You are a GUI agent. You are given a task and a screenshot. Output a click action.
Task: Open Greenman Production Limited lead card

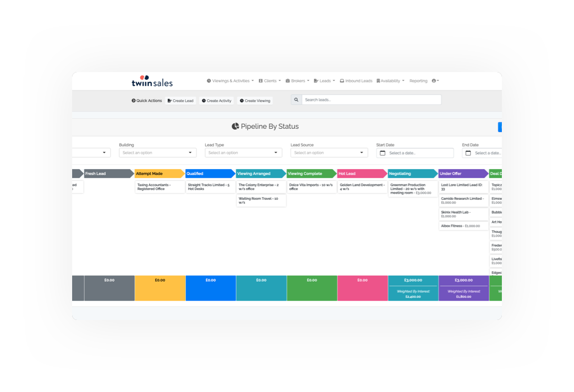(413, 189)
